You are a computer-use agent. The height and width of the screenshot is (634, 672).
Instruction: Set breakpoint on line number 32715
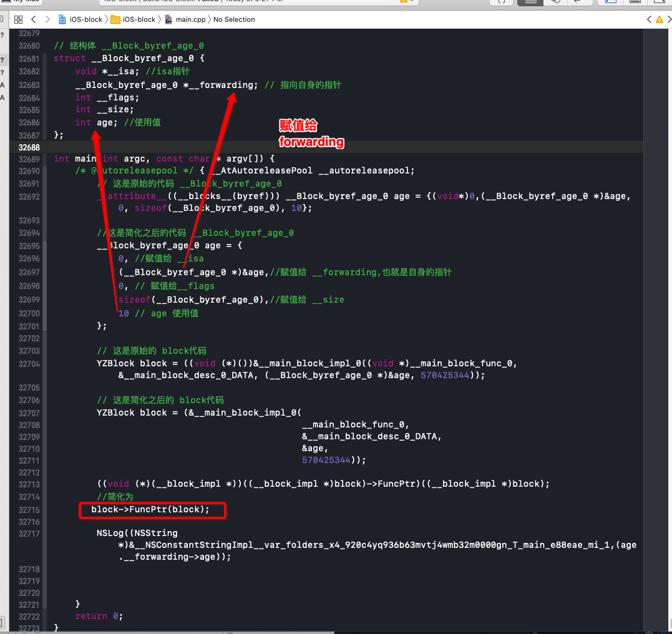pyautogui.click(x=29, y=510)
